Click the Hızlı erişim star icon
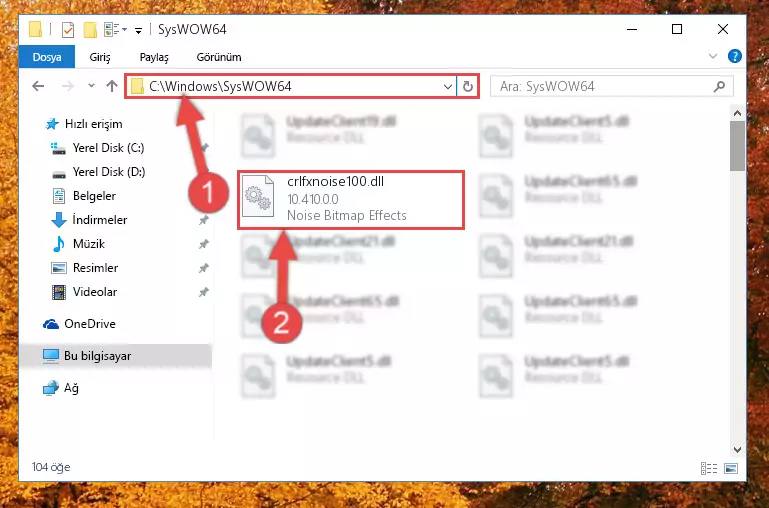Viewport: 769px width, 508px height. (52, 124)
